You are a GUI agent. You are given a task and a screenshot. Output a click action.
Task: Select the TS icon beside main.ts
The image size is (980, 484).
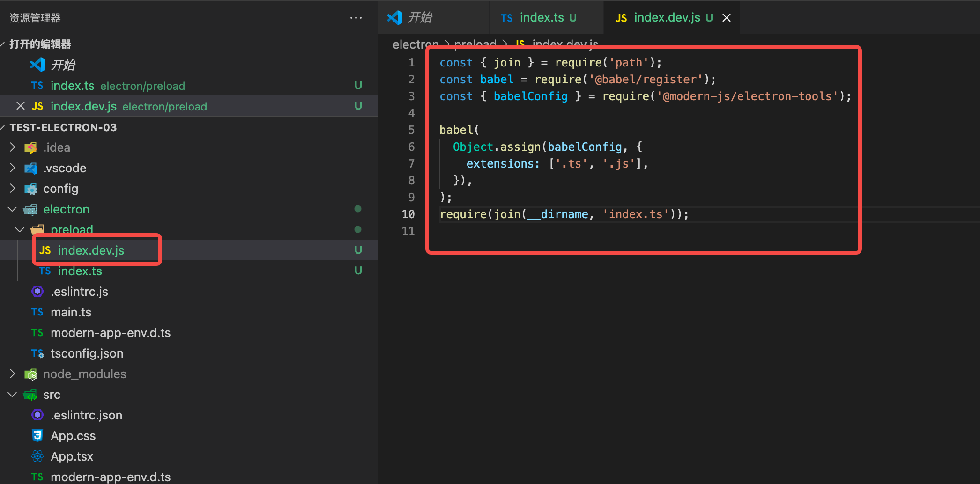point(37,312)
